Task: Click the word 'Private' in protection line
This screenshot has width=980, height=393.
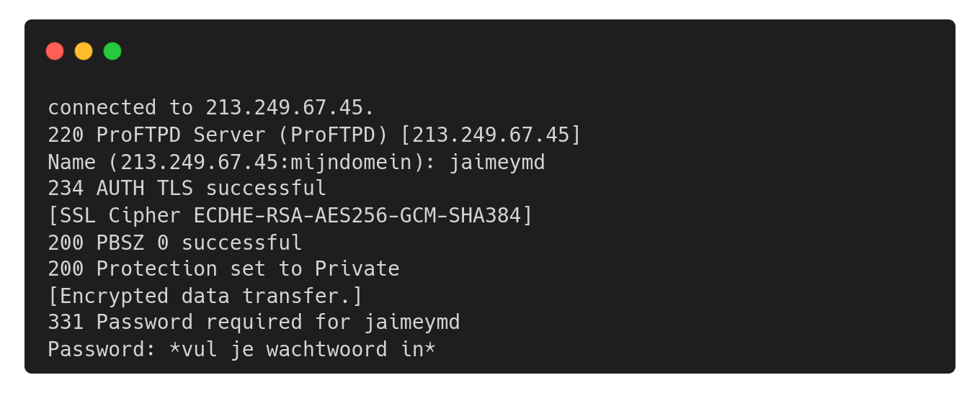Action: click(x=357, y=269)
